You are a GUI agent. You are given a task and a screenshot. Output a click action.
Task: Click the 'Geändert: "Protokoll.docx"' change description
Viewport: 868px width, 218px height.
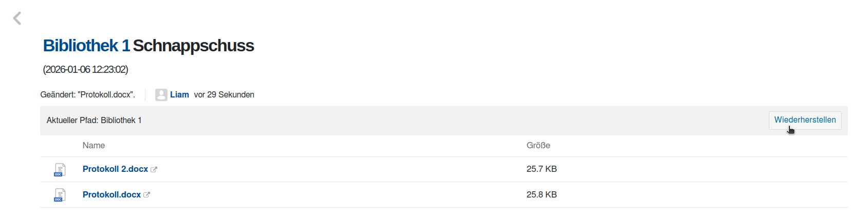point(87,95)
